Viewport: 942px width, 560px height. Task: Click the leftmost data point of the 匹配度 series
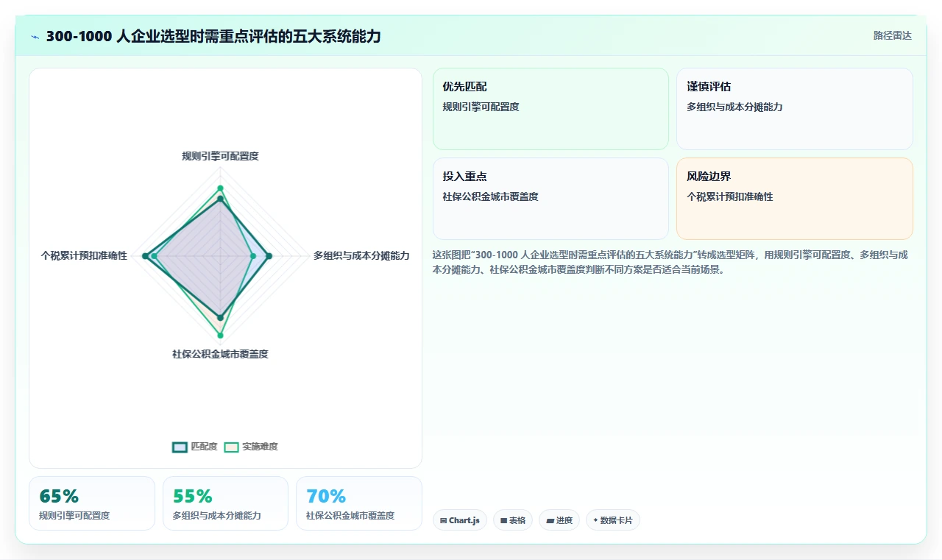(146, 256)
